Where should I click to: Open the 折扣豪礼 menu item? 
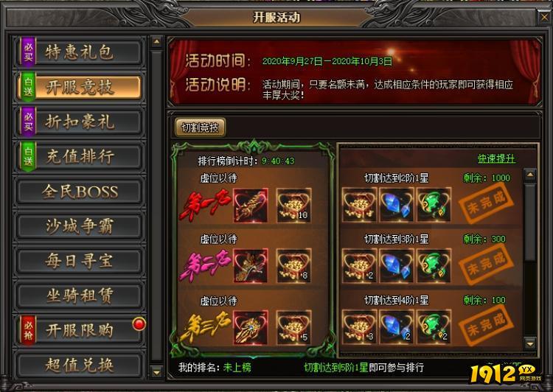80,122
